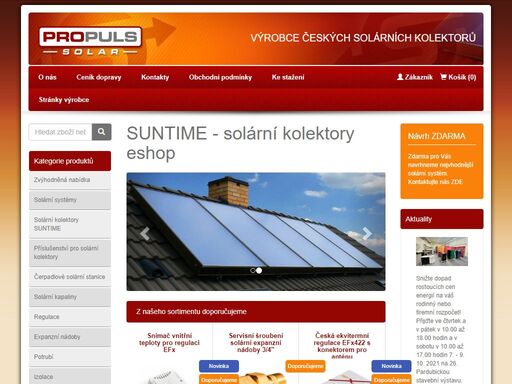Open Stránky výrobce menu item

[64, 99]
